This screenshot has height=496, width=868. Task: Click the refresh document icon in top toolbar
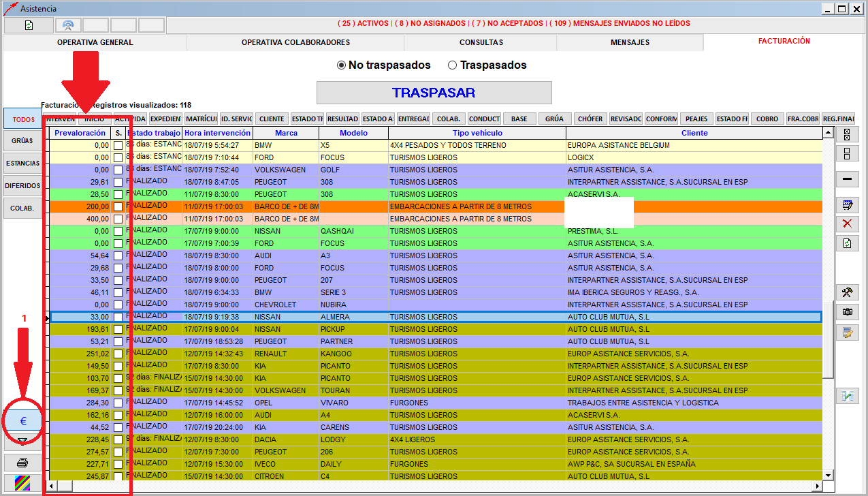tap(29, 25)
